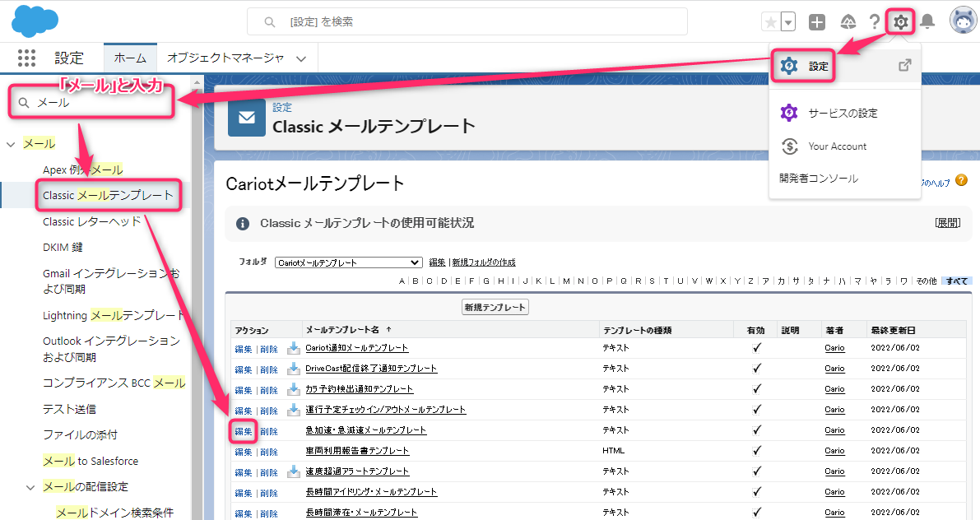Open Lightning メールテンプレート in sidebar

pos(113,316)
